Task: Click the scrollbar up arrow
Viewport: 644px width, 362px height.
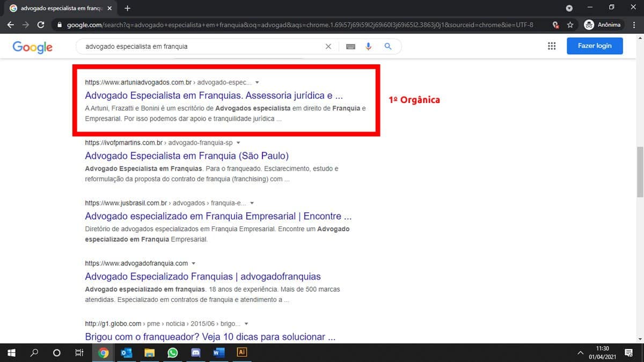Action: tap(640, 38)
